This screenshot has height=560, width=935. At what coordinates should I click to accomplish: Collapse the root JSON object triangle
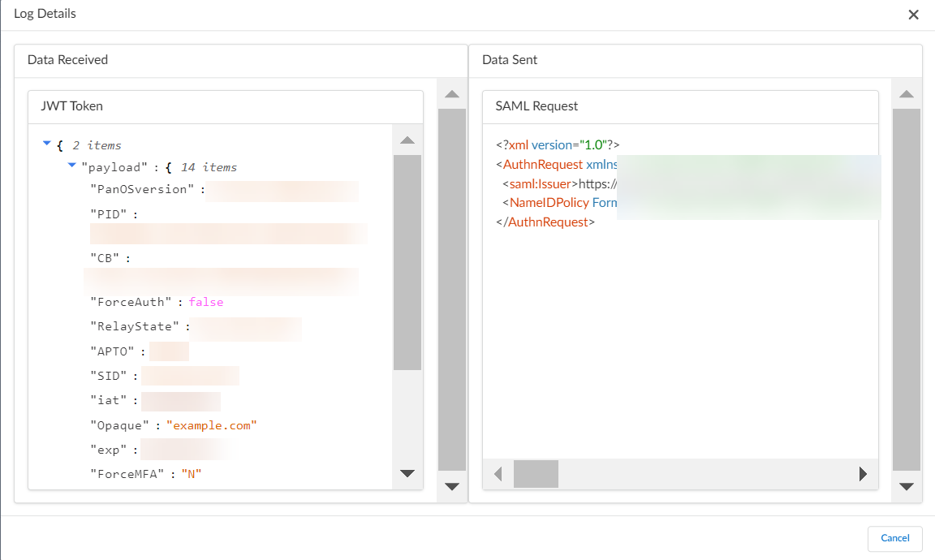click(x=46, y=144)
